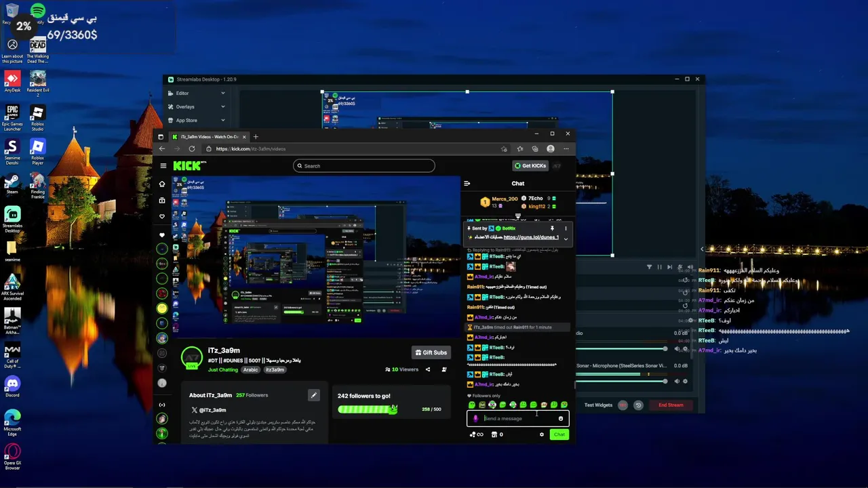Reload the browser page
The image size is (868, 488).
coord(192,148)
